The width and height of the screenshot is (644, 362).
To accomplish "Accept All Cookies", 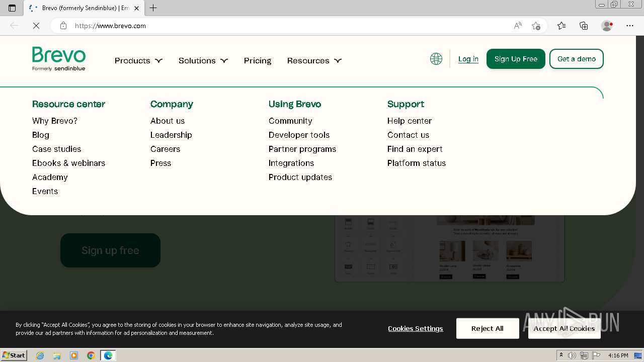I will (x=565, y=328).
